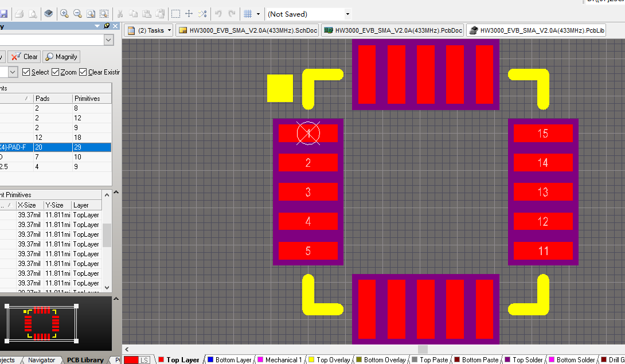The height and width of the screenshot is (364, 625).
Task: Click the primitives list scroll down arrow
Action: pos(107,287)
